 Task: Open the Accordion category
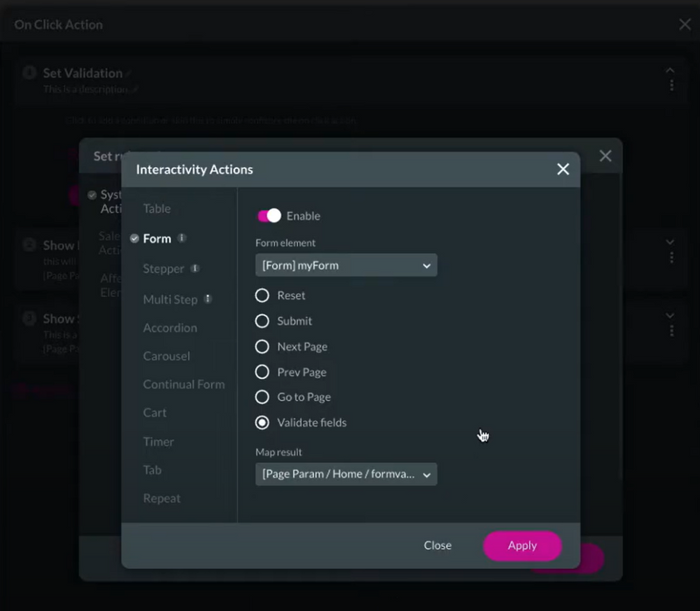pyautogui.click(x=170, y=328)
